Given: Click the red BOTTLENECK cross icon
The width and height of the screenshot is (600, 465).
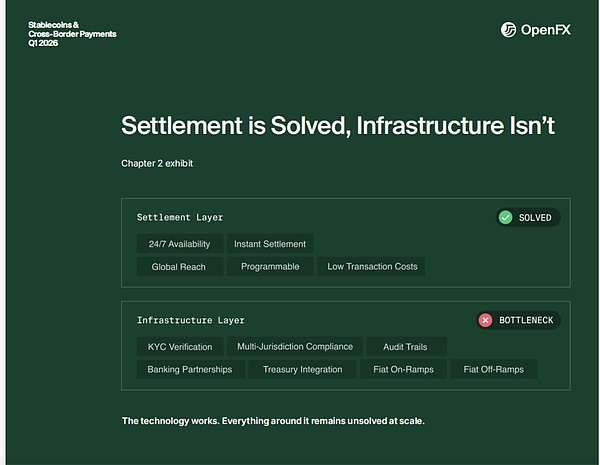Looking at the screenshot, I should coord(486,320).
